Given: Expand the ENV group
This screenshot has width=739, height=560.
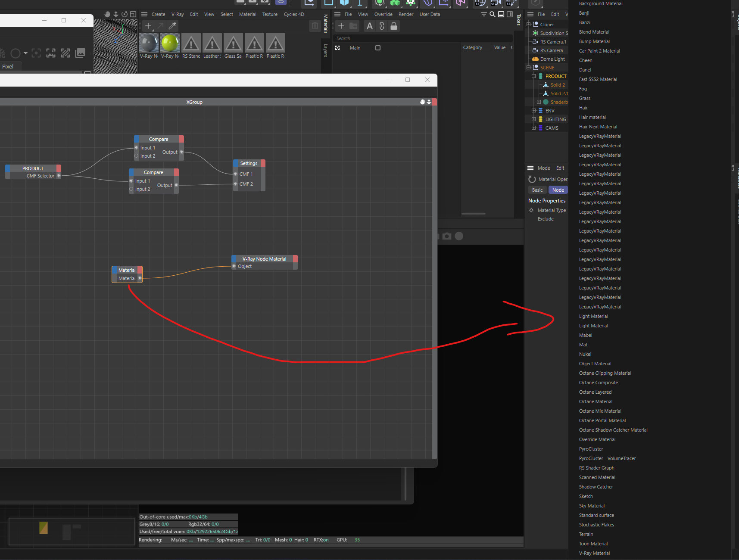Looking at the screenshot, I should 534,111.
